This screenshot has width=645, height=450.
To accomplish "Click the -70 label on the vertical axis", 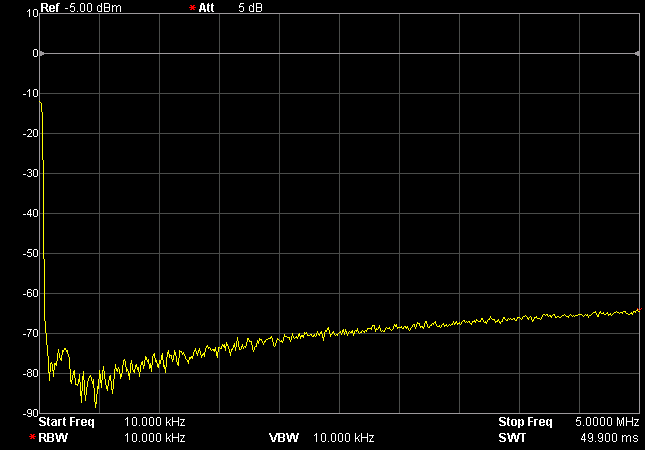I will [x=30, y=333].
